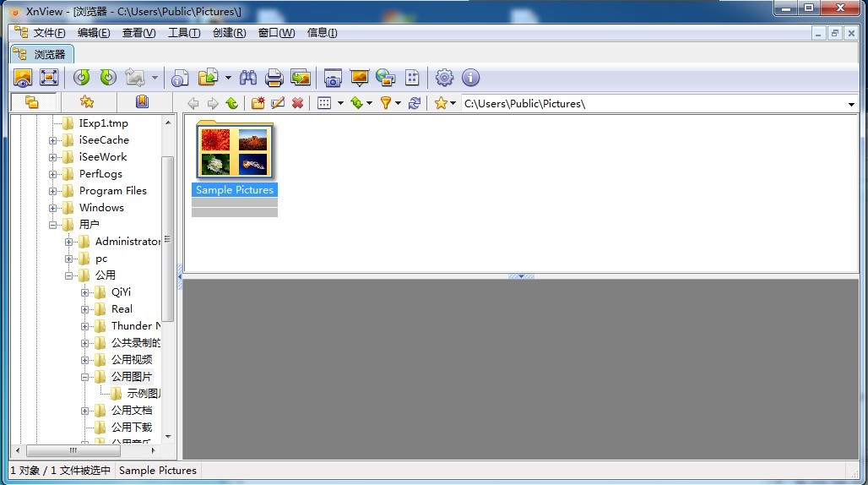Click the fullscreen view icon
Screen dimensions: 868x485
point(49,78)
